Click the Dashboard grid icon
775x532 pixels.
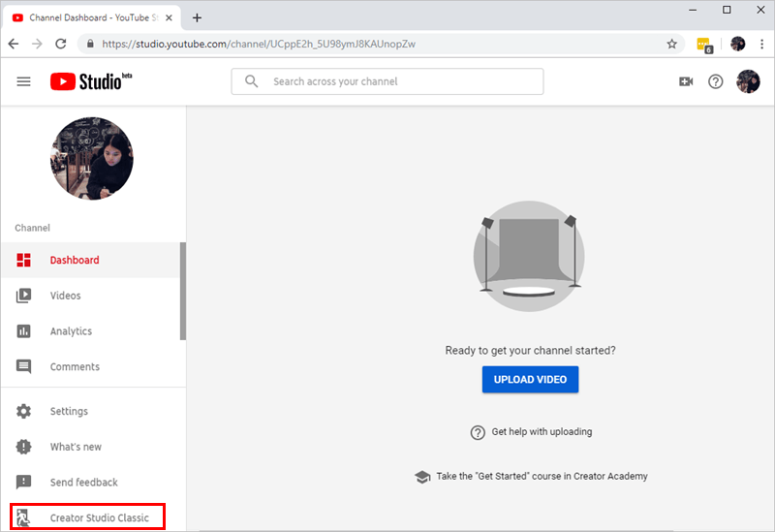[x=23, y=260]
